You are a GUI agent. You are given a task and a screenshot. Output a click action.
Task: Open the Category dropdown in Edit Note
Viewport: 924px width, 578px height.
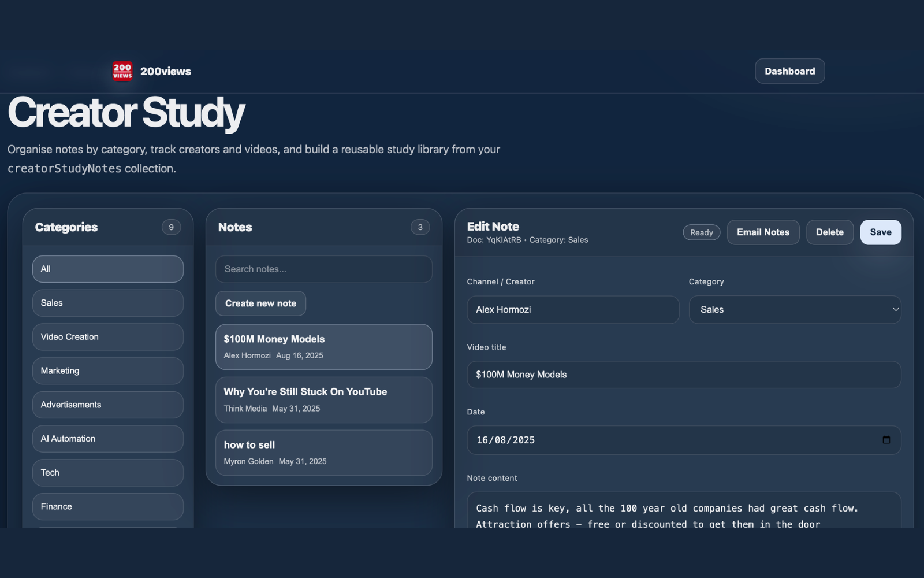point(795,309)
